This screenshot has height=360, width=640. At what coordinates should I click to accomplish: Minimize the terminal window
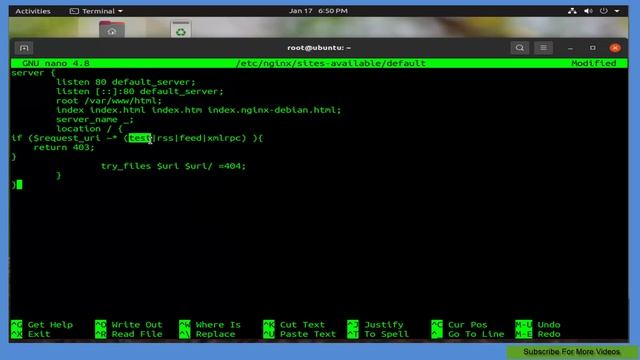click(570, 48)
